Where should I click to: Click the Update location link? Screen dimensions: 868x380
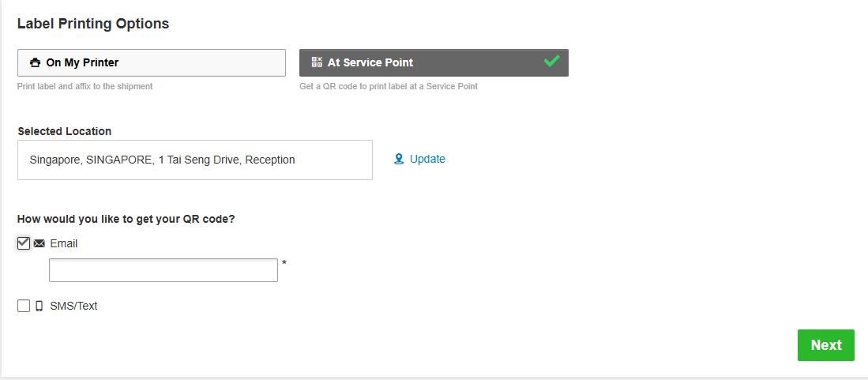tap(427, 159)
